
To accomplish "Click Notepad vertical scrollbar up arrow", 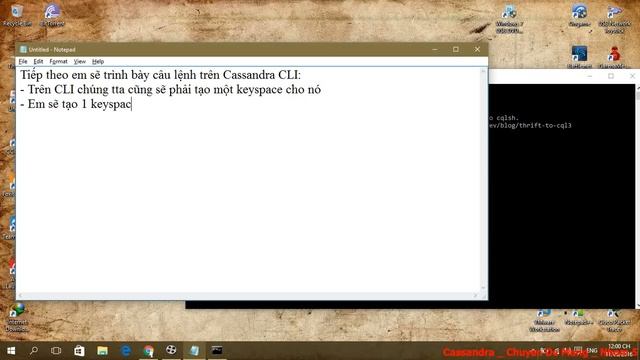I will click(483, 72).
